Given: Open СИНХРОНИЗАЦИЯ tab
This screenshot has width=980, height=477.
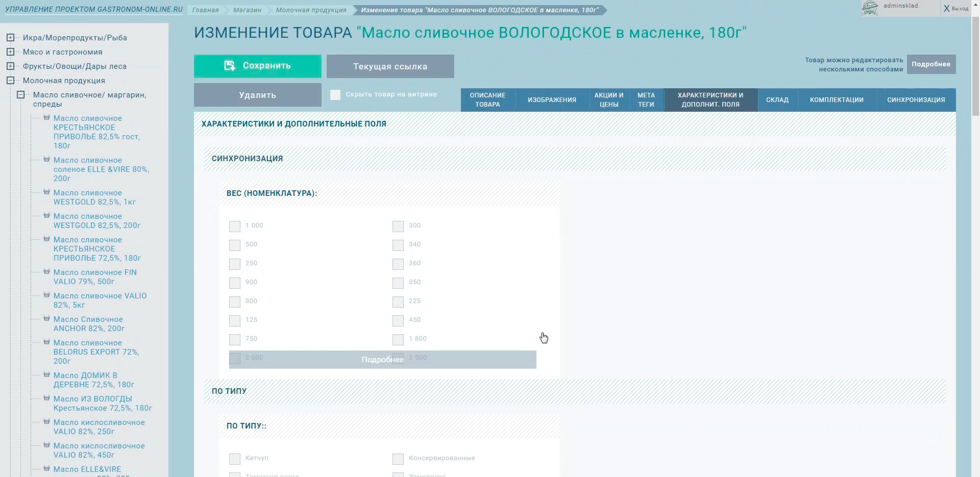Looking at the screenshot, I should [x=916, y=100].
